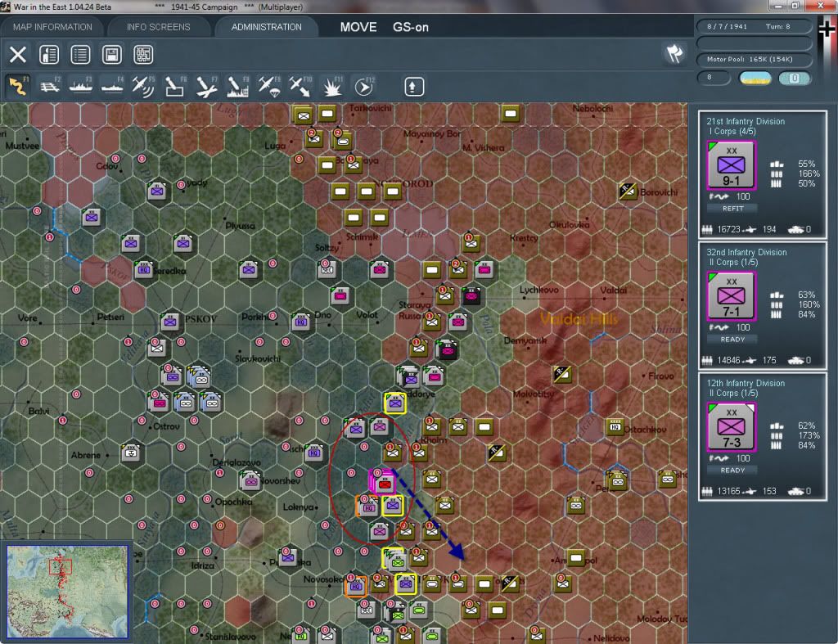Click the Staraya Russa town label
Screen dimensions: 838x644
coord(413,310)
